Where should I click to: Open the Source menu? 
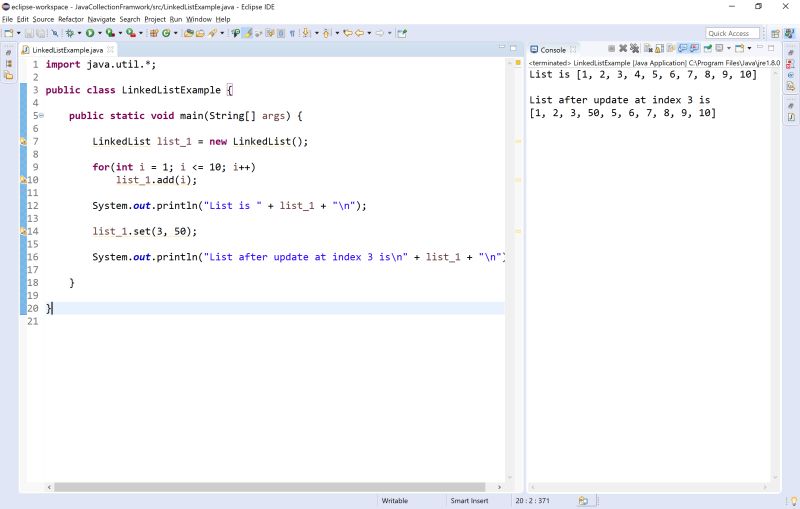coord(43,19)
